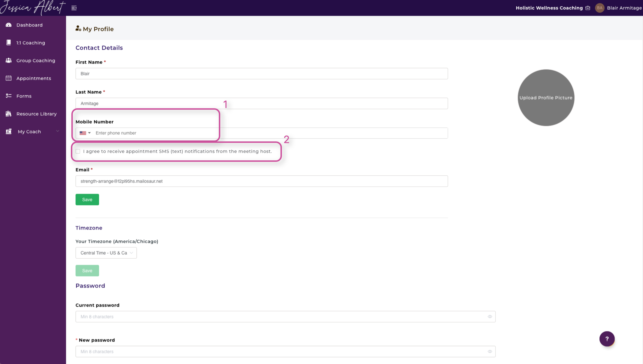Image resolution: width=643 pixels, height=364 pixels.
Task: Agree to appointment SMS notifications checkbox
Action: (78, 151)
